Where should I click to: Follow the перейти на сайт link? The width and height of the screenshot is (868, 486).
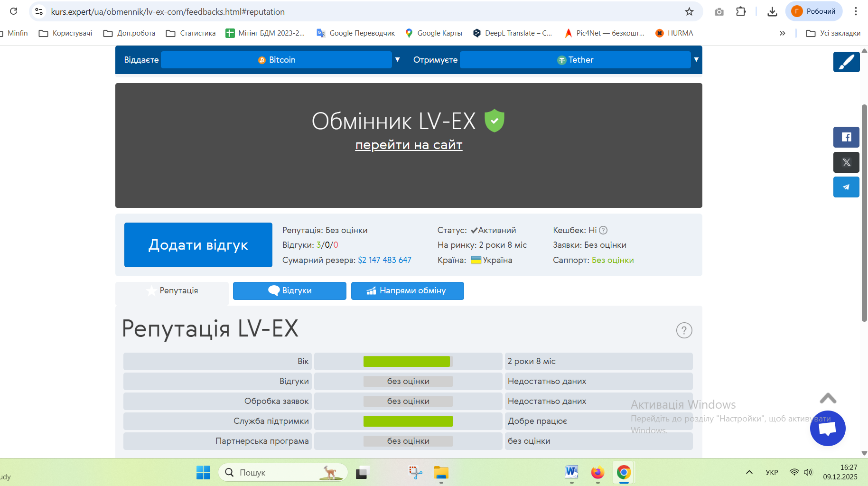[409, 145]
